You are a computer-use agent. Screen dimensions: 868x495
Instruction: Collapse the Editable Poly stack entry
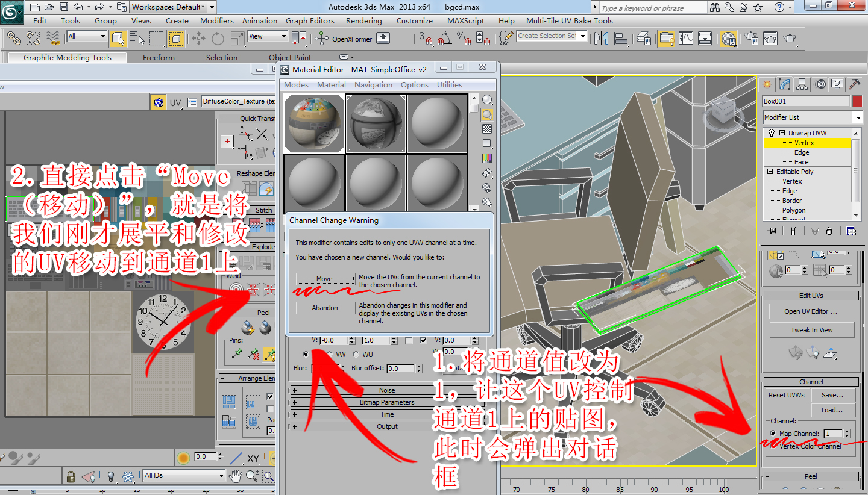tap(770, 172)
